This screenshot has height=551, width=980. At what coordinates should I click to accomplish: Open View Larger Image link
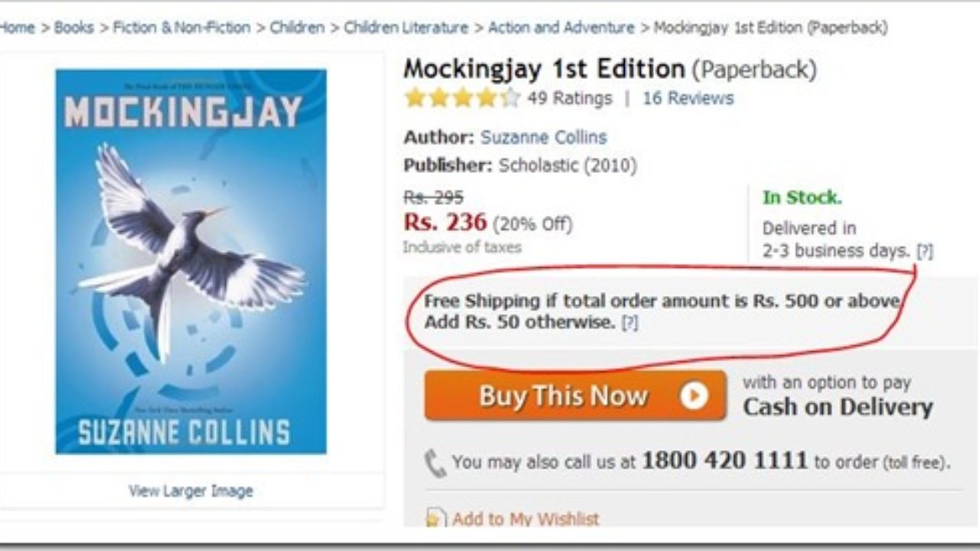click(x=191, y=491)
